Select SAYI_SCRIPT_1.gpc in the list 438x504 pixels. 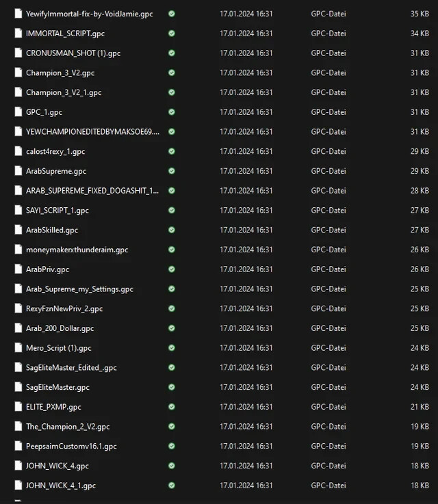coord(57,211)
